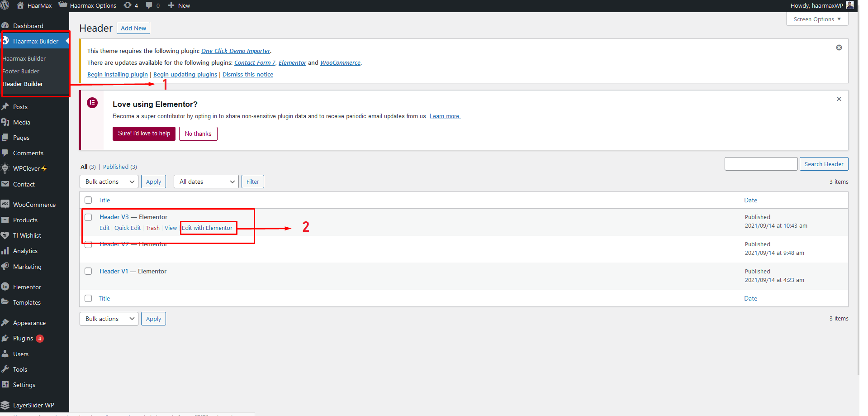Click the WPClever lightbulb icon
This screenshot has height=416, width=868.
(5, 168)
